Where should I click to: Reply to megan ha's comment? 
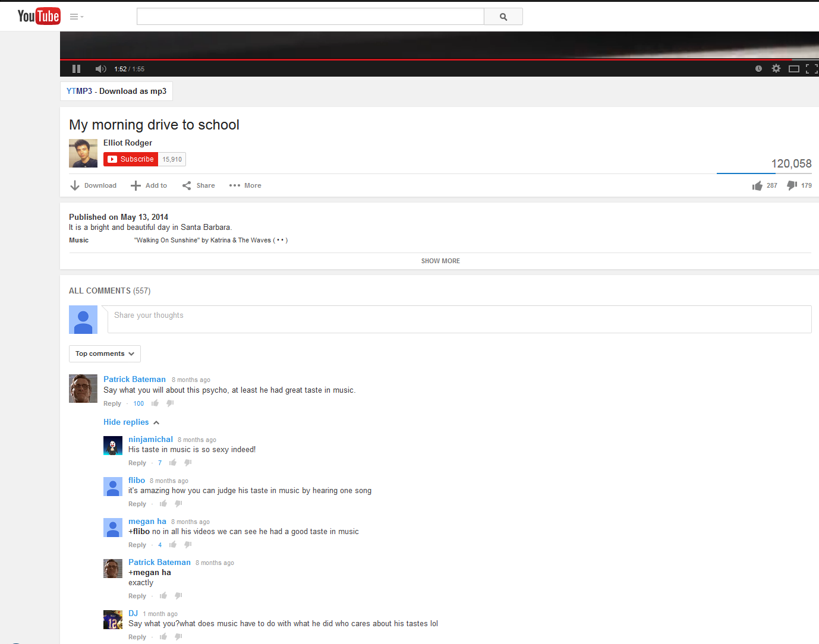pos(137,545)
